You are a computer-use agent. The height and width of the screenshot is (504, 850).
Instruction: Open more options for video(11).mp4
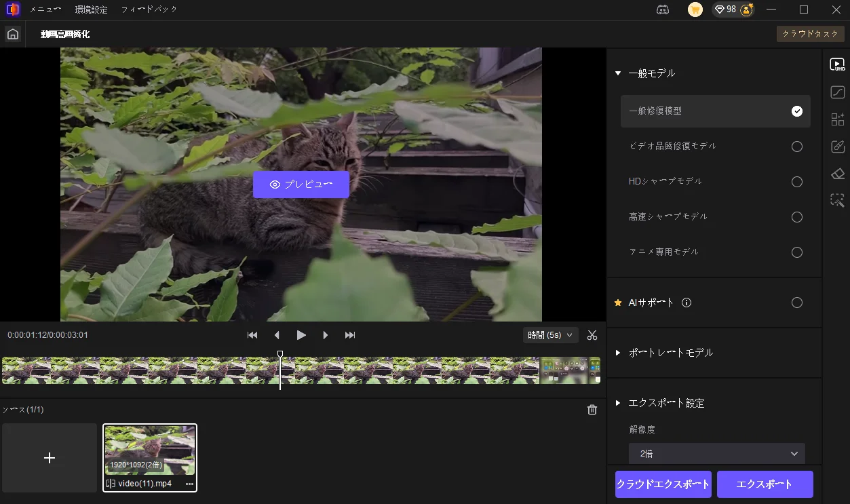(189, 484)
